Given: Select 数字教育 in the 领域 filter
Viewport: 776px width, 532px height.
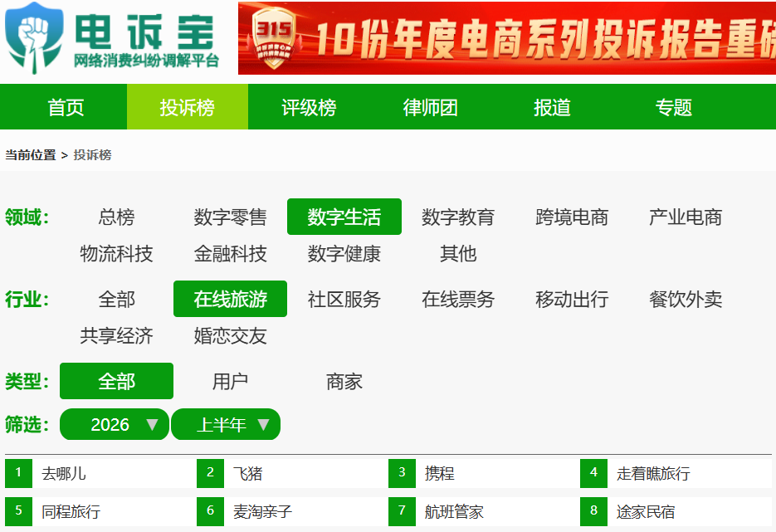Looking at the screenshot, I should tap(458, 217).
